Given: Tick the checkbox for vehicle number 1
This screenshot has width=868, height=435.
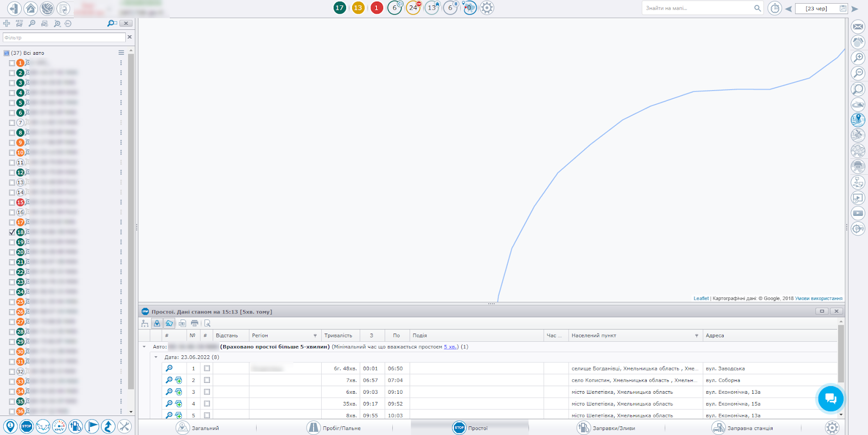Looking at the screenshot, I should [x=12, y=63].
